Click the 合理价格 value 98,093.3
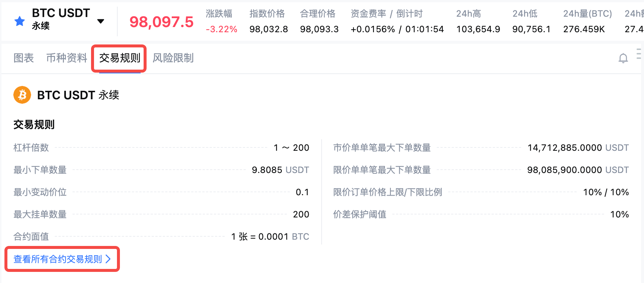644x283 pixels. click(319, 29)
